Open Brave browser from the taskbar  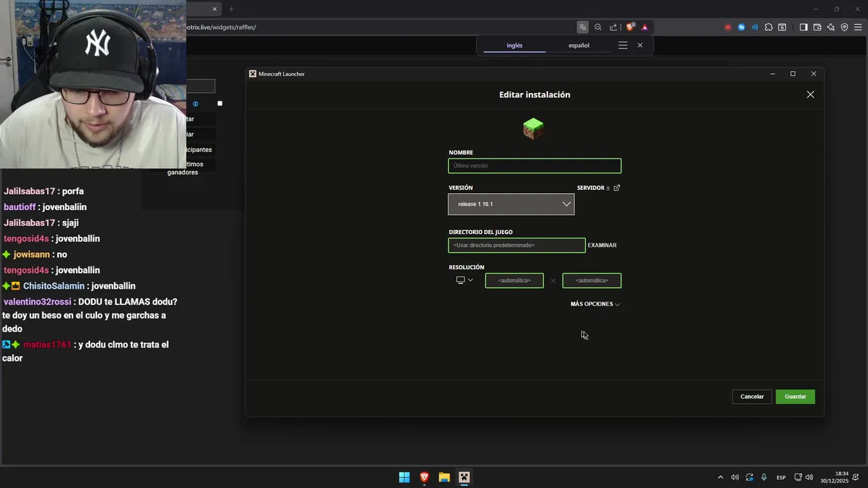click(x=425, y=477)
